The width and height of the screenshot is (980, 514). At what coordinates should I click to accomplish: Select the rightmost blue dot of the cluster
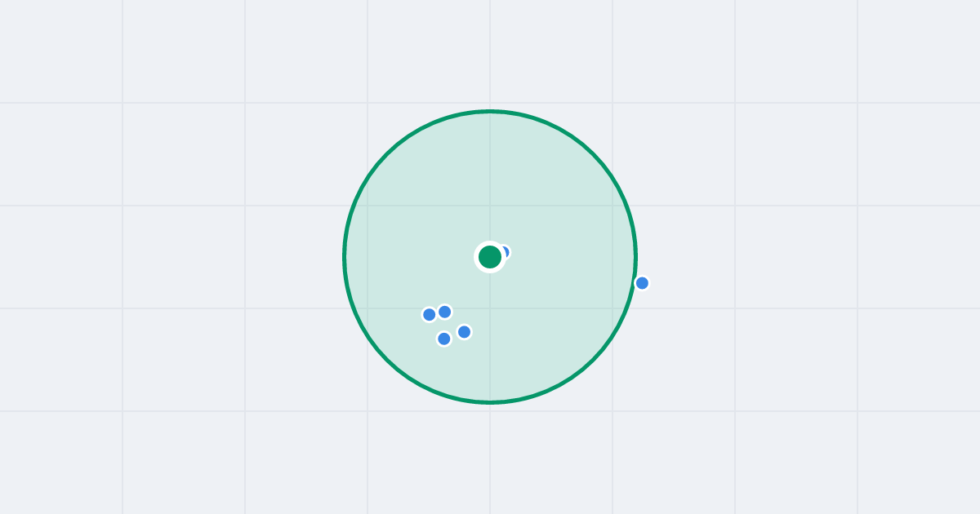click(x=464, y=332)
